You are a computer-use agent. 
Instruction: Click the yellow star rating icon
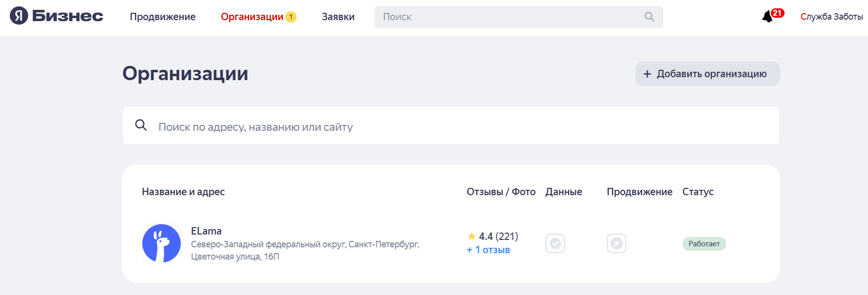point(472,236)
